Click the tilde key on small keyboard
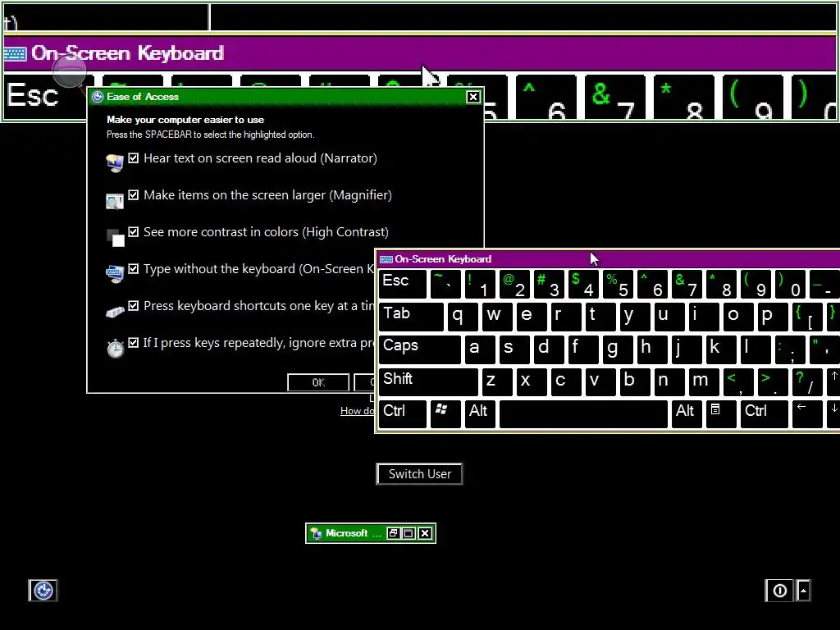 (445, 284)
